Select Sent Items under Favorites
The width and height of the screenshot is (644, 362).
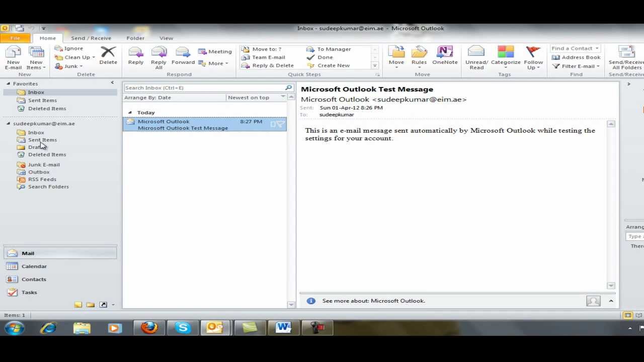coord(42,101)
